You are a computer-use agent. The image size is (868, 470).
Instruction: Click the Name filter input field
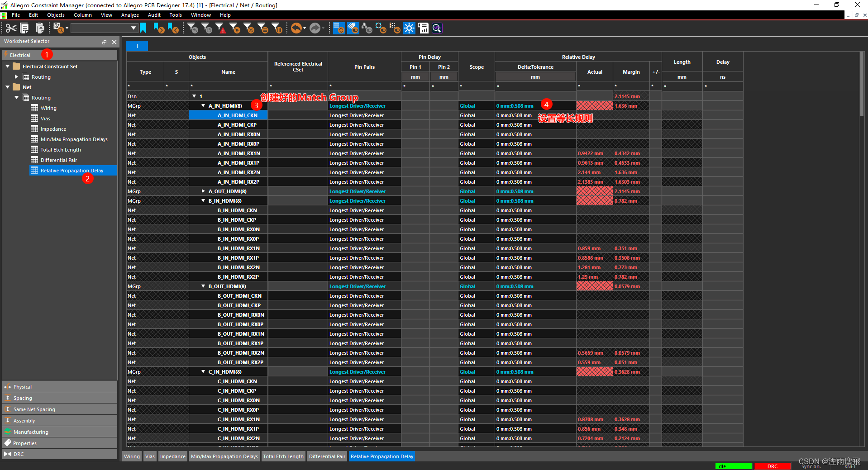coord(229,86)
